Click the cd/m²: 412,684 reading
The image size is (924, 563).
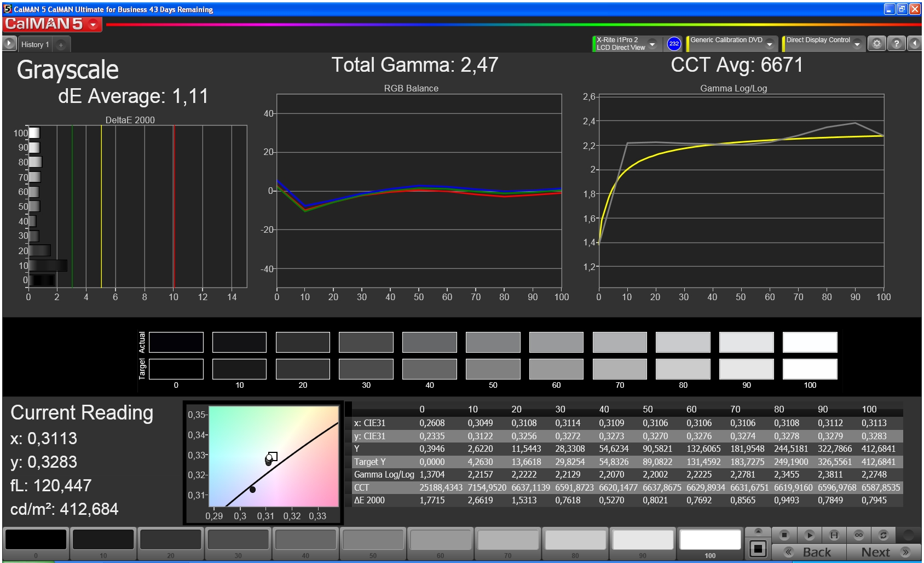click(64, 509)
